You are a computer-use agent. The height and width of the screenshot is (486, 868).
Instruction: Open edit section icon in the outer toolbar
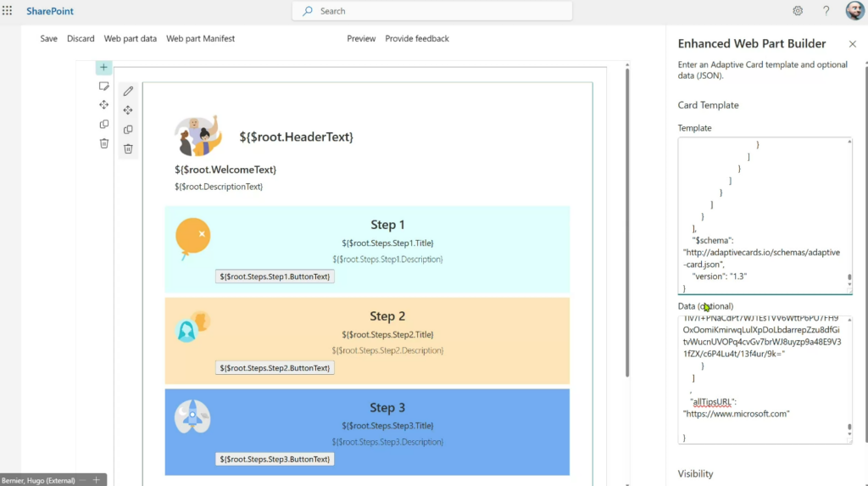[104, 86]
